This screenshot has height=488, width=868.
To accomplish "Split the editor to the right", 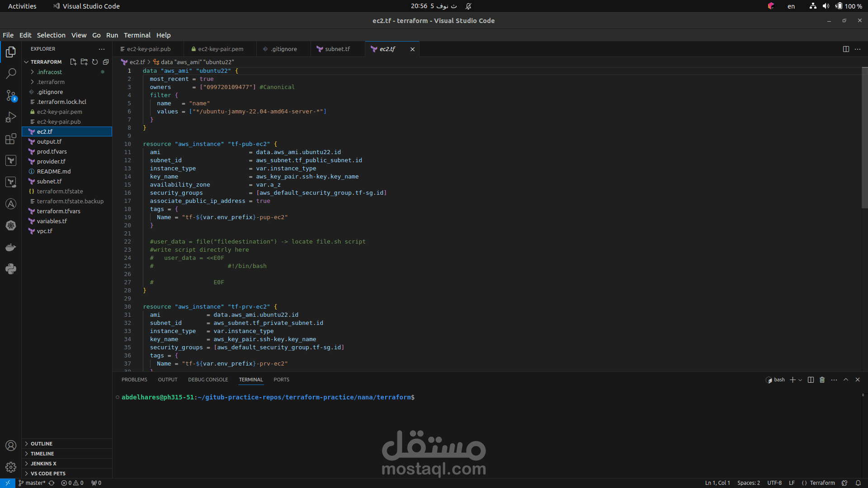I will [x=846, y=49].
